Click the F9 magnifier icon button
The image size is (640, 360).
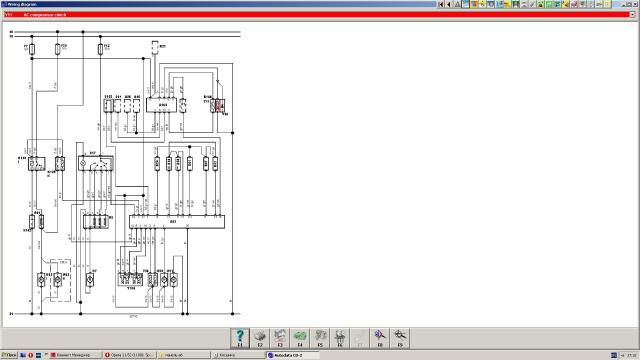(x=400, y=338)
